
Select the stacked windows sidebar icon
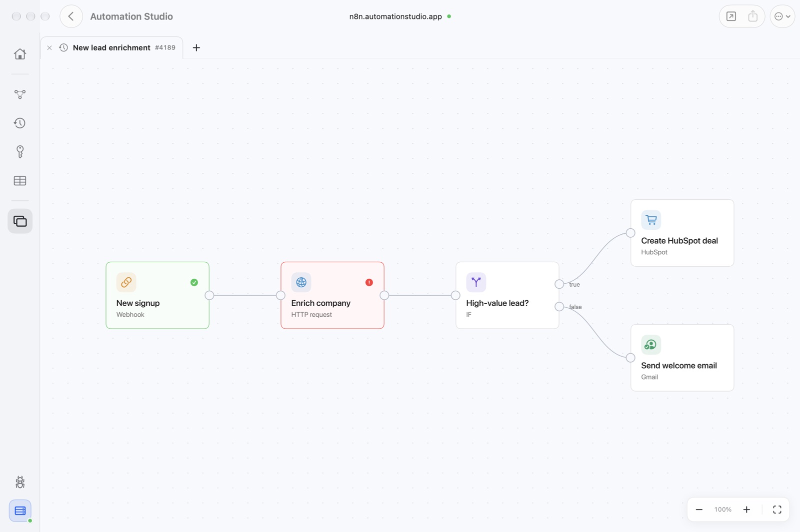20,221
